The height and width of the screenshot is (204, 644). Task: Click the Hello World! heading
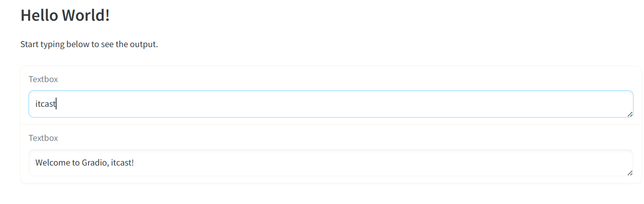coord(65,15)
